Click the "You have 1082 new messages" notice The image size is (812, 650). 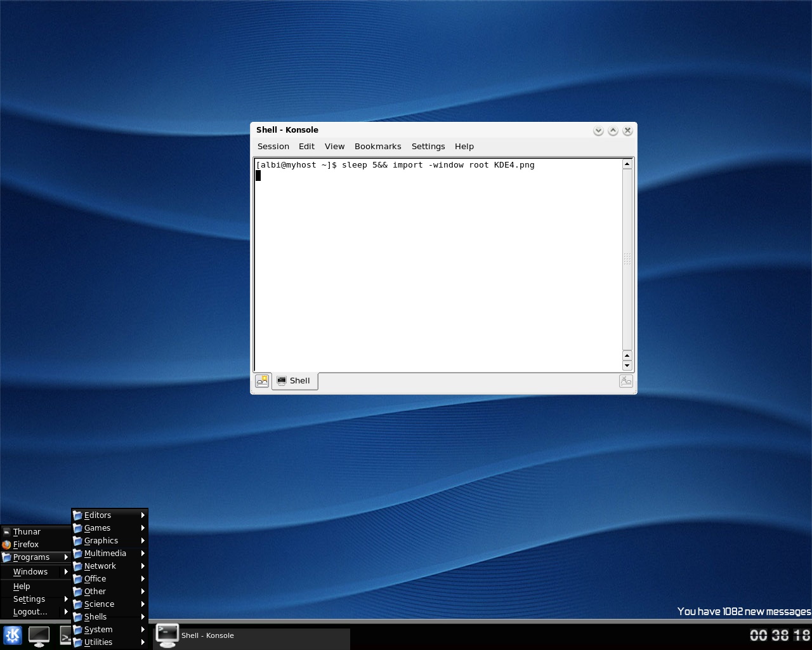[744, 612]
